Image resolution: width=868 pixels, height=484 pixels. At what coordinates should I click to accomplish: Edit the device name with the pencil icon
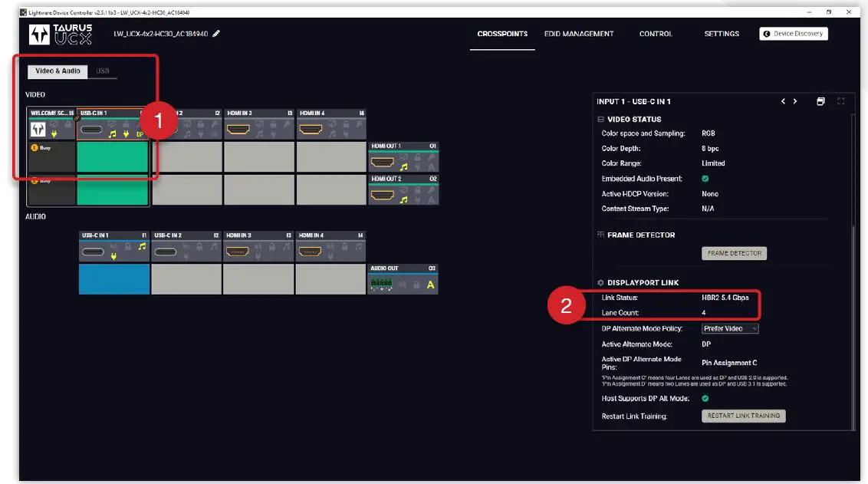216,34
